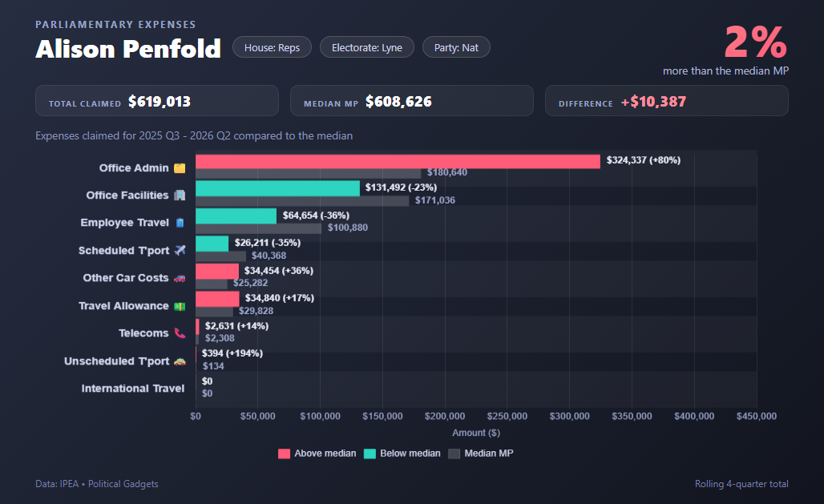Toggle the Above median legend swatch

[x=284, y=454]
